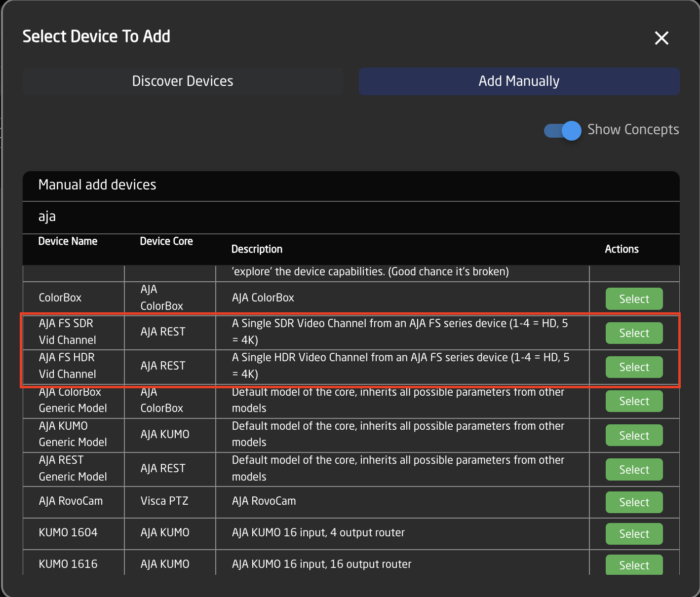Select AJA FS HDR Vid Channel
Image resolution: width=700 pixels, height=597 pixels.
(634, 367)
